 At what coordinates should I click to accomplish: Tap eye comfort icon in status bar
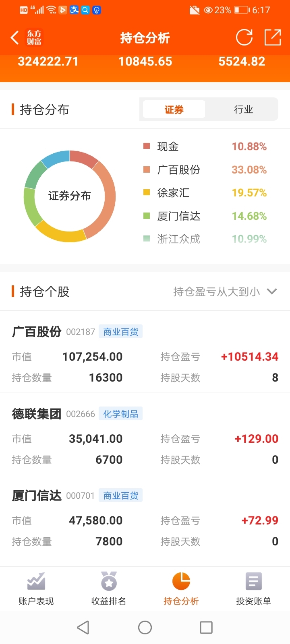(x=208, y=10)
